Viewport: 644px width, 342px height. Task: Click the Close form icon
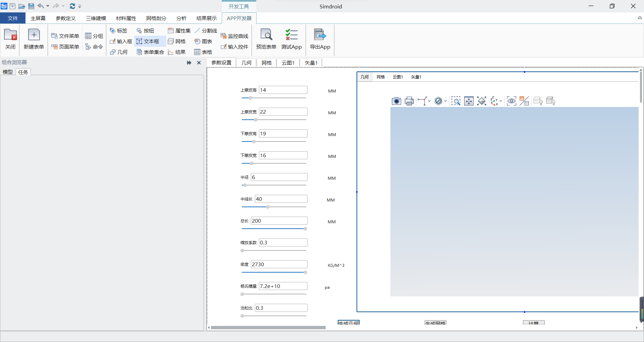10,39
